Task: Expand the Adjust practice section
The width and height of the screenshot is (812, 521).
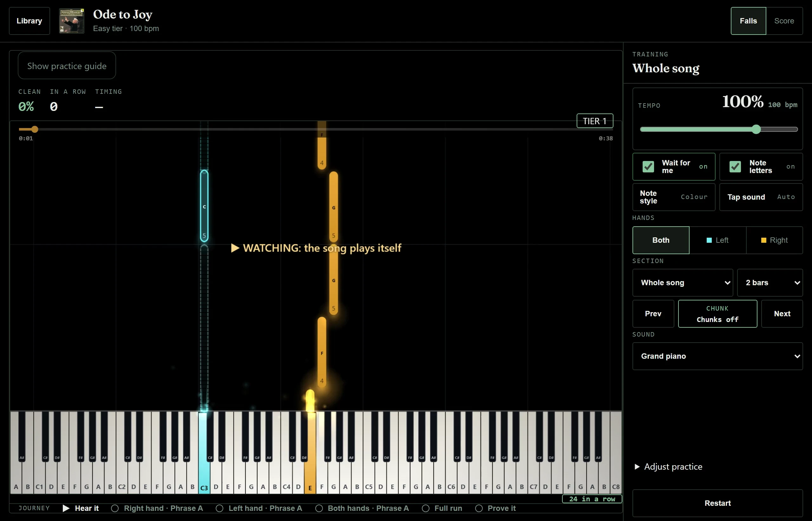Action: (x=668, y=467)
